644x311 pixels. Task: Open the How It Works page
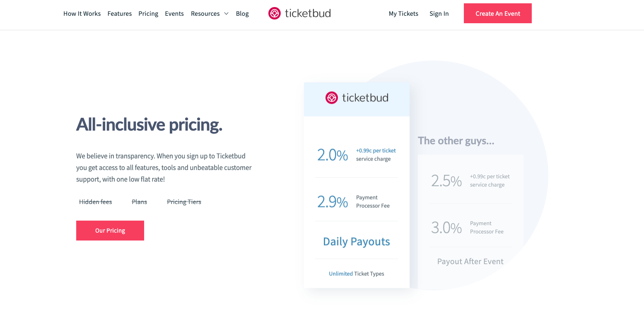click(x=82, y=14)
